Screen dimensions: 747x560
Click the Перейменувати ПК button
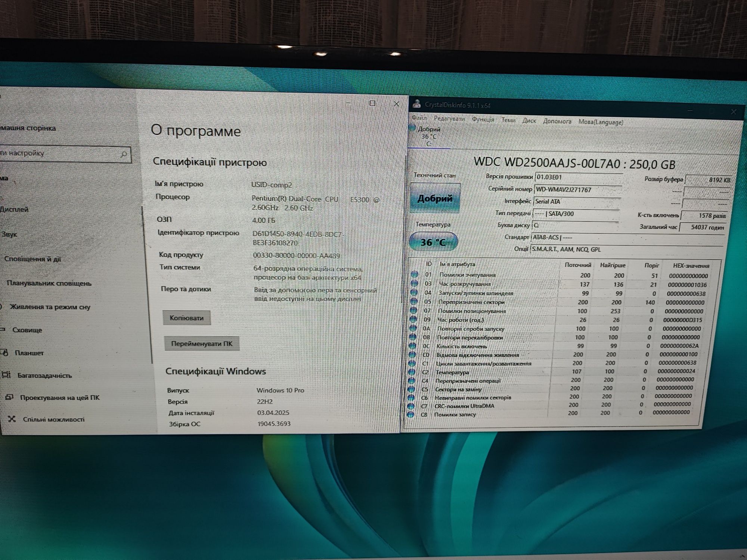202,343
